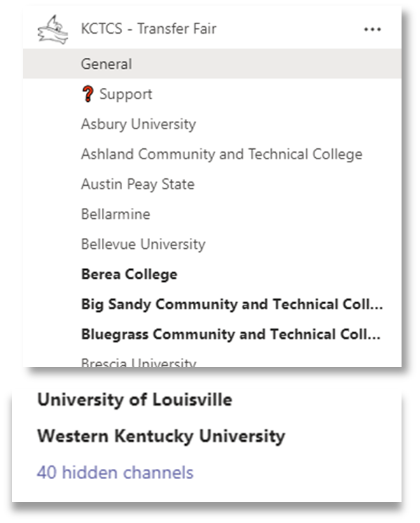Viewport: 420px width, 523px height.
Task: Select Asbury University channel
Action: click(212, 124)
